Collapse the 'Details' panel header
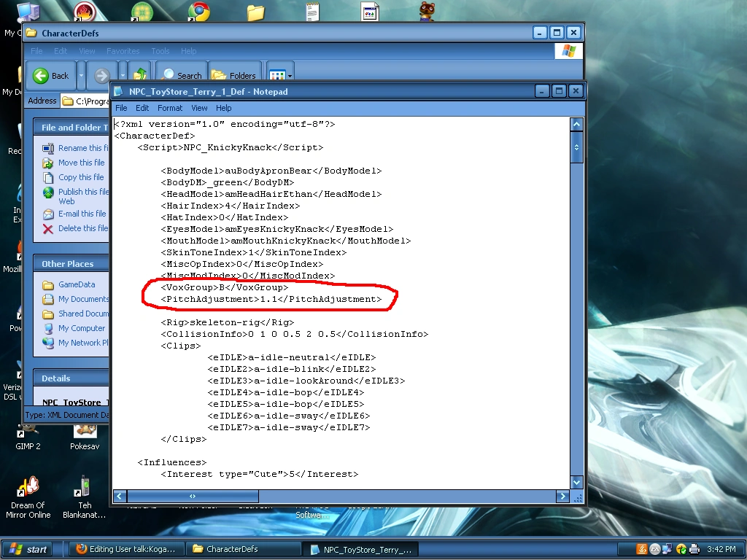747x560 pixels. pos(71,378)
